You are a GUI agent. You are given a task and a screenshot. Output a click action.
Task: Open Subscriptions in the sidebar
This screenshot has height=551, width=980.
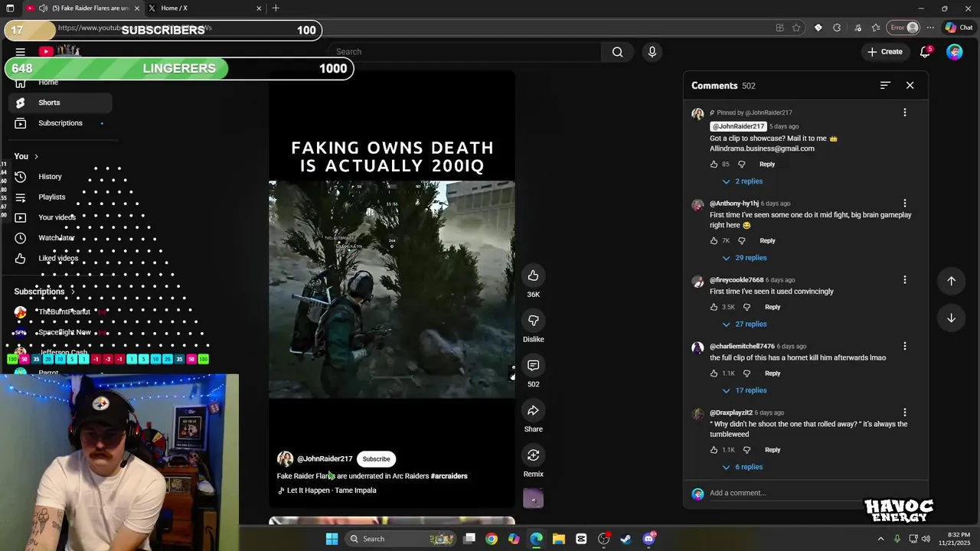pos(60,123)
